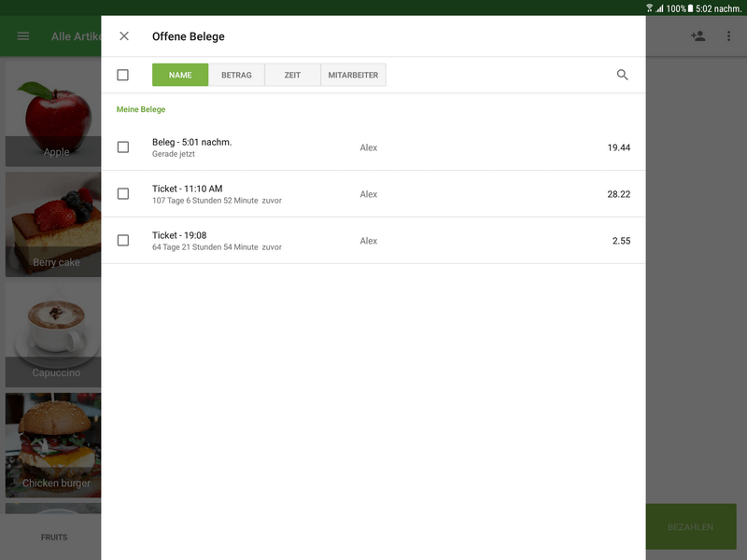Image resolution: width=747 pixels, height=560 pixels.
Task: Sort receipts by MITARBEITER
Action: coord(353,75)
